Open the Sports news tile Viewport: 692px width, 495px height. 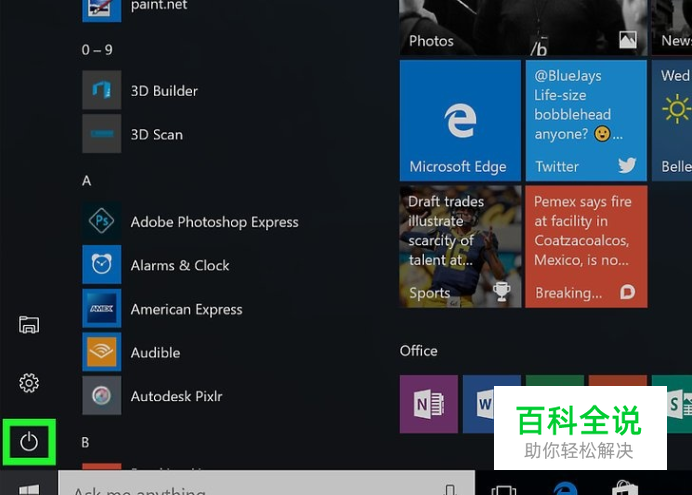460,247
